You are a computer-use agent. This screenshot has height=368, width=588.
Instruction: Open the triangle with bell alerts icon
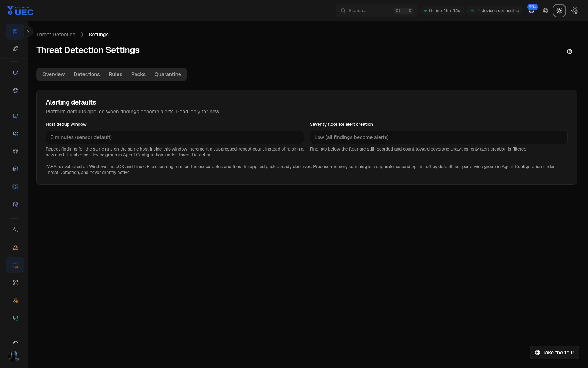point(15,247)
